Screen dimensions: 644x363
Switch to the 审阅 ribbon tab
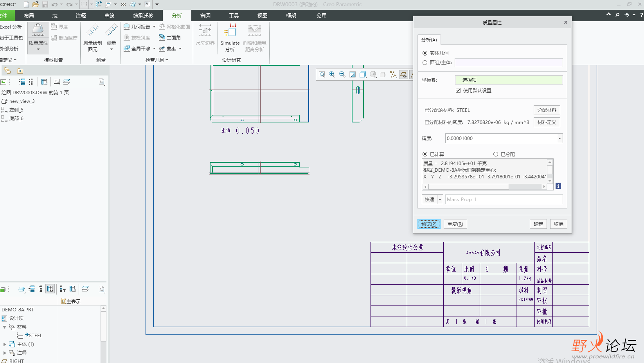click(x=205, y=16)
